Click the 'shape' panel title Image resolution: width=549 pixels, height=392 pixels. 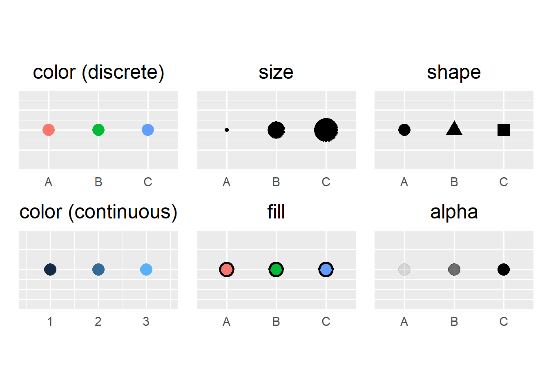point(454,73)
